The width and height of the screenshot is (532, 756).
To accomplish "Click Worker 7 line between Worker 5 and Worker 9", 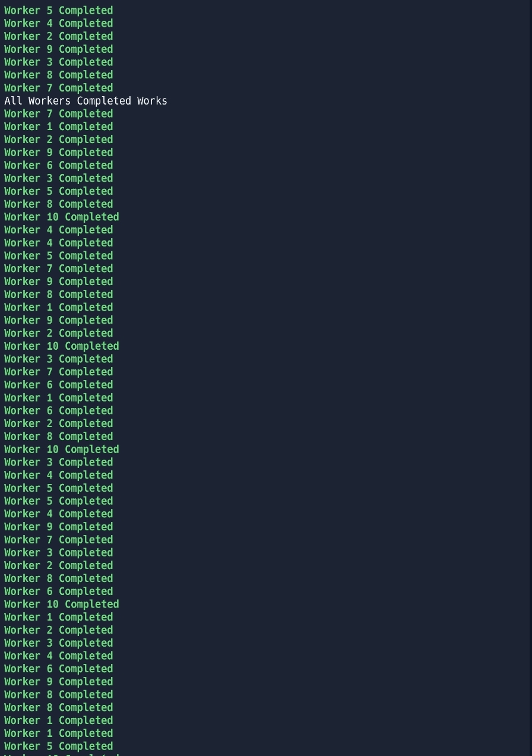I will (58, 269).
